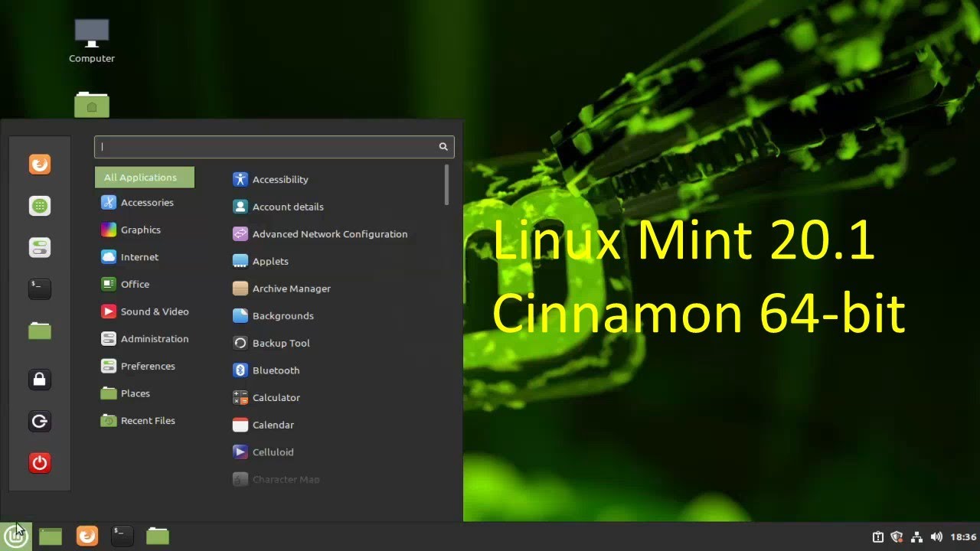
Task: Select the Recent Files category
Action: [x=145, y=421]
